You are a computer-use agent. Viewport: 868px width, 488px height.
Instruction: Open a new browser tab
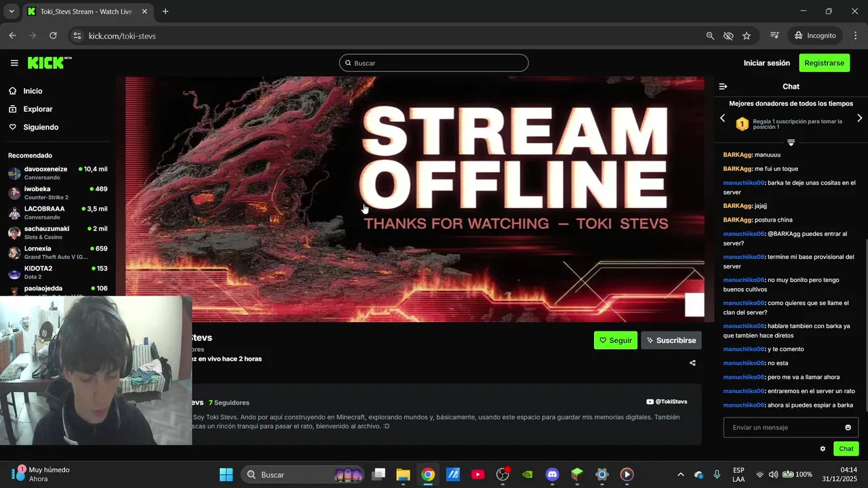click(x=165, y=12)
